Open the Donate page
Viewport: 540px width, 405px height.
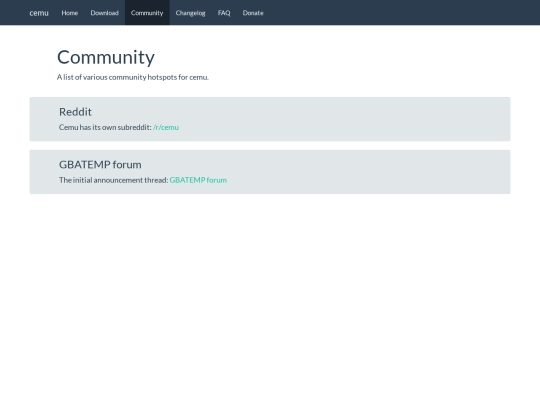coord(253,13)
